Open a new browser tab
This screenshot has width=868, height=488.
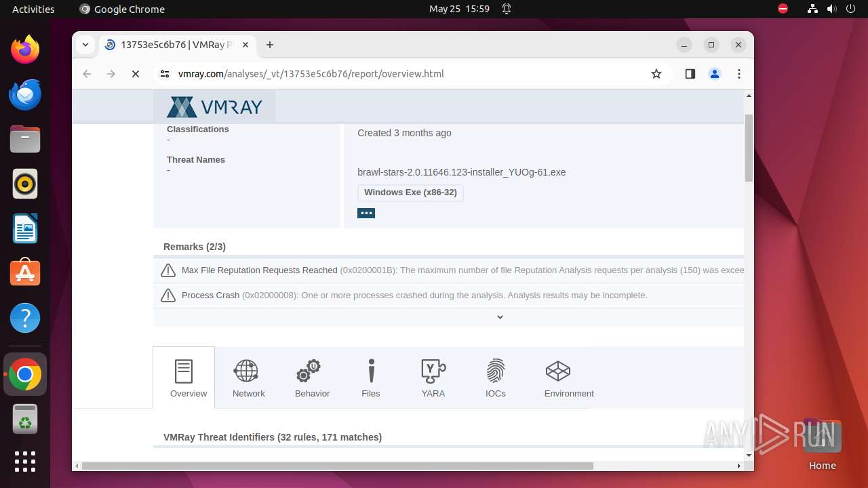[270, 45]
